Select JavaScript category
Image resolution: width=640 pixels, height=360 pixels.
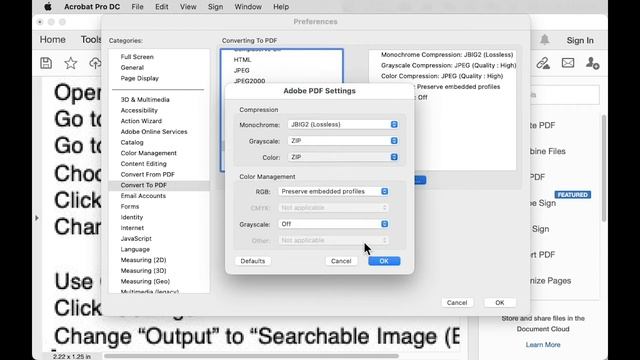click(136, 238)
